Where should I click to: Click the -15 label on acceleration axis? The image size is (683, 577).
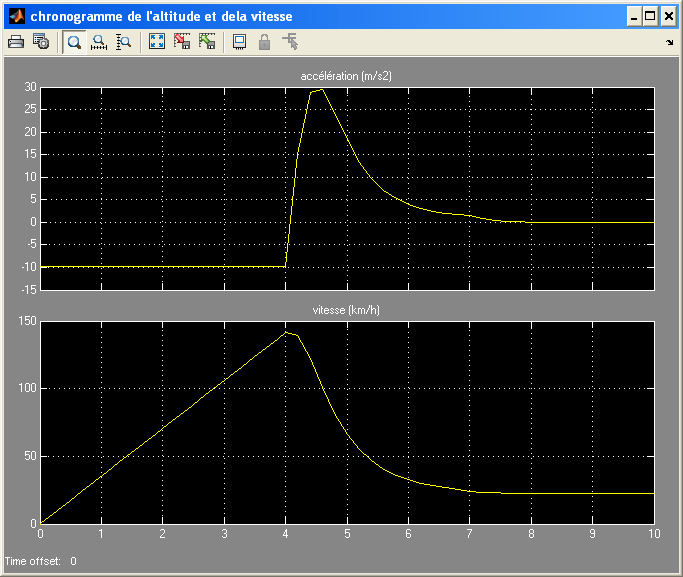[x=29, y=290]
